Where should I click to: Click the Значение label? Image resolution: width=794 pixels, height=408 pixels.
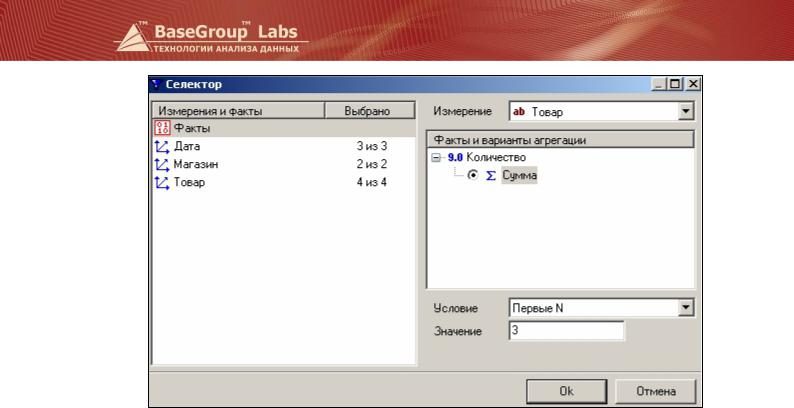pyautogui.click(x=458, y=332)
